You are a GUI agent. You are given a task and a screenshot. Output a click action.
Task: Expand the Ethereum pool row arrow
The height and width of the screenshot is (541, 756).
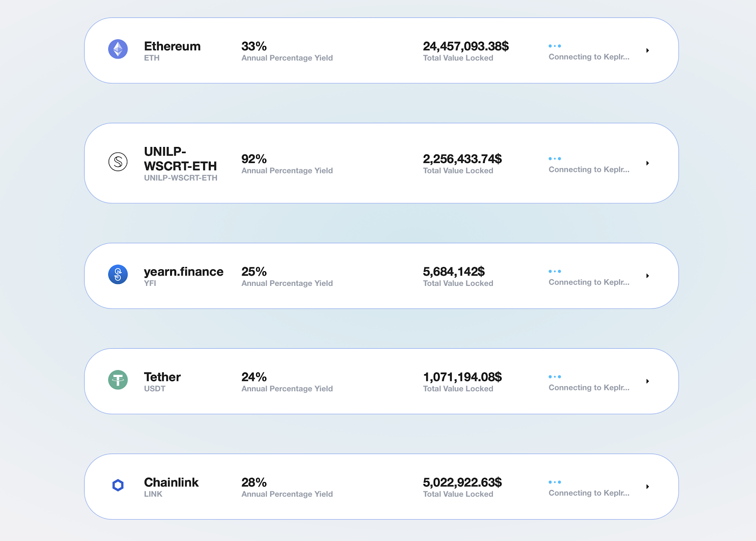[648, 51]
